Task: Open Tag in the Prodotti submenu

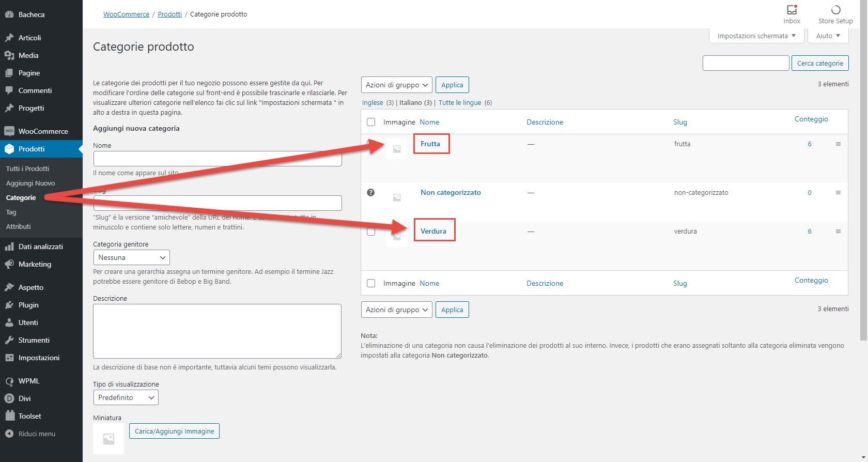Action: pyautogui.click(x=11, y=212)
